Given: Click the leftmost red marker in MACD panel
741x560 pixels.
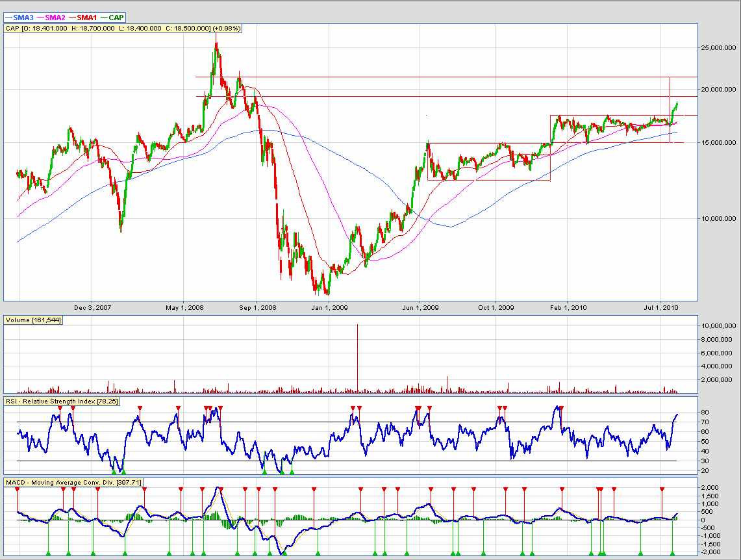Looking at the screenshot, I should coord(18,489).
